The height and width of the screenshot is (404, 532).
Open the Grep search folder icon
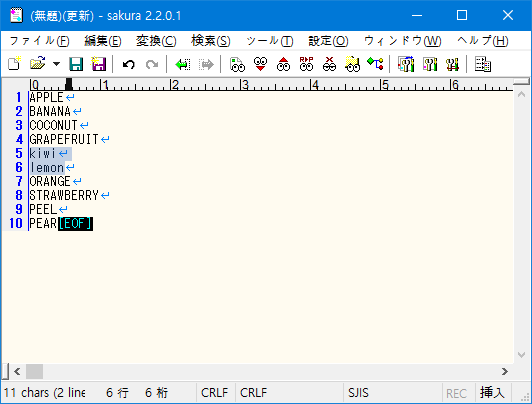coord(353,64)
